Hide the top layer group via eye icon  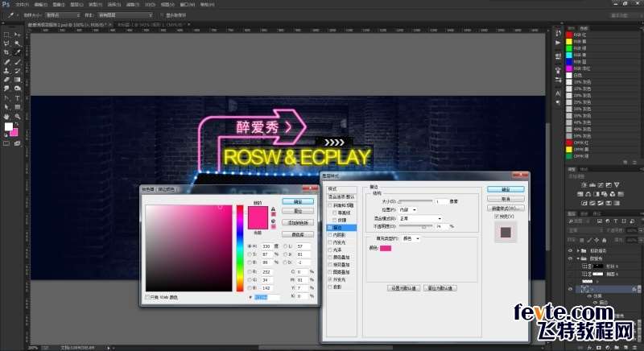click(570, 250)
